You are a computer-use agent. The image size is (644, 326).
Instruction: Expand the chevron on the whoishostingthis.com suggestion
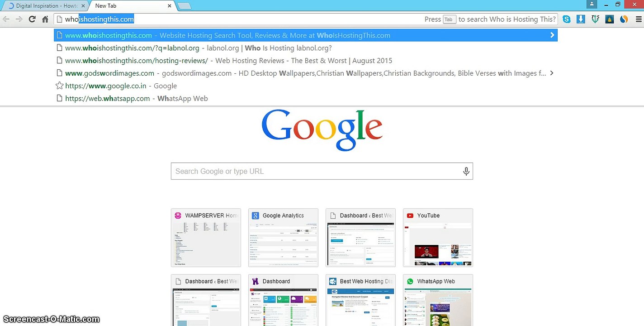tap(552, 35)
